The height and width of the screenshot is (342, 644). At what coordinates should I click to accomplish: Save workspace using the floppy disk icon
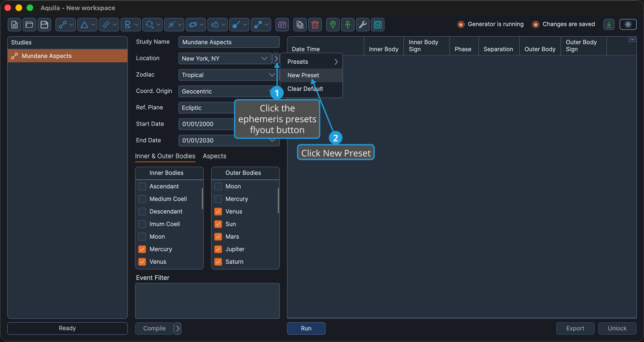(44, 25)
